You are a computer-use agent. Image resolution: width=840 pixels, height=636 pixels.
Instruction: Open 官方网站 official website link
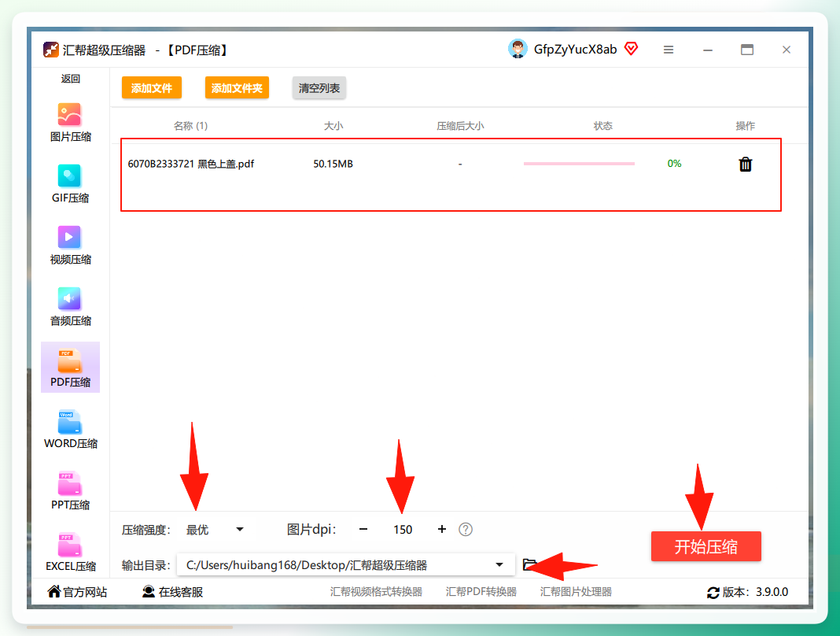point(78,592)
